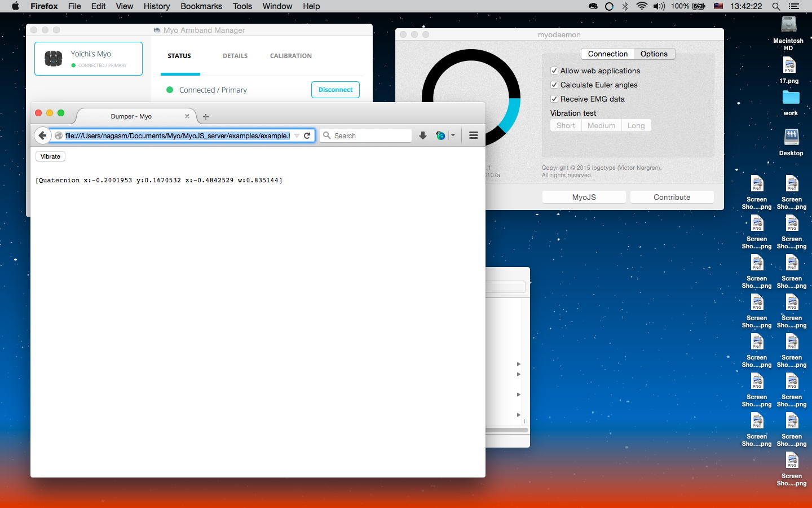812x508 pixels.
Task: Expand the URL bar history dropdown arrow
Action: click(x=297, y=135)
